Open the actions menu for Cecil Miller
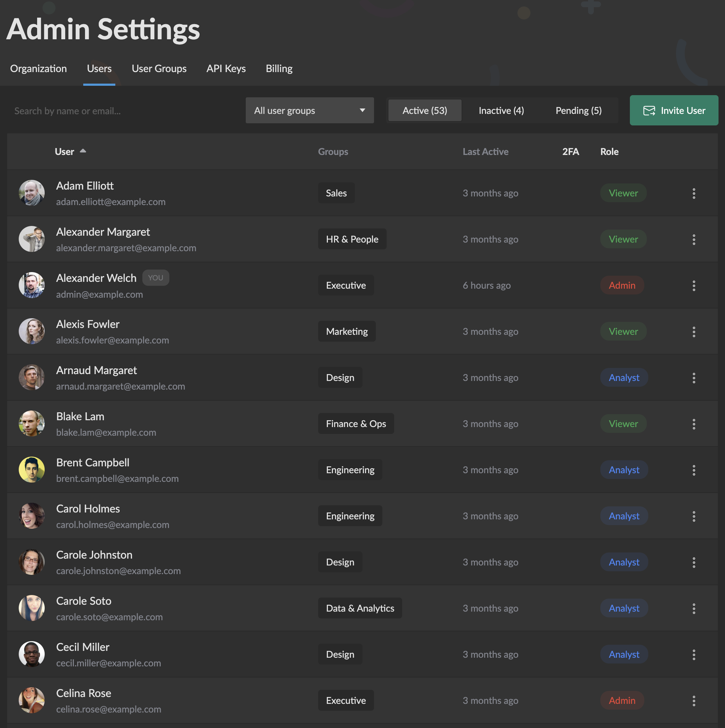This screenshot has height=728, width=725. [694, 654]
